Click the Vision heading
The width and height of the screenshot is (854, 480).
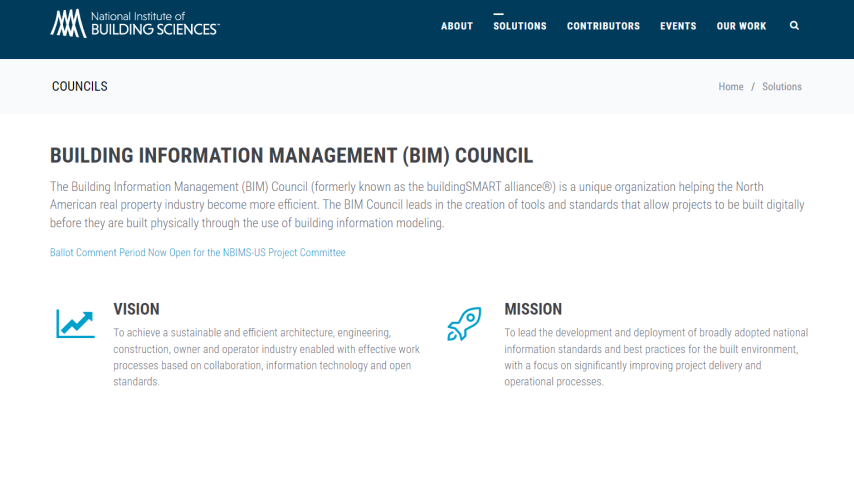pos(136,309)
